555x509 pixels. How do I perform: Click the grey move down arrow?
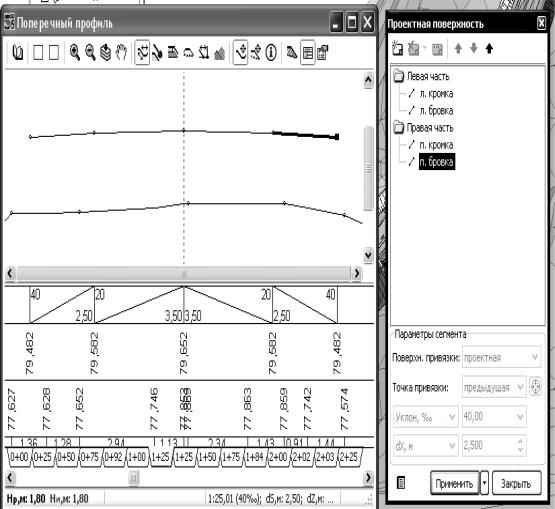pyautogui.click(x=474, y=48)
